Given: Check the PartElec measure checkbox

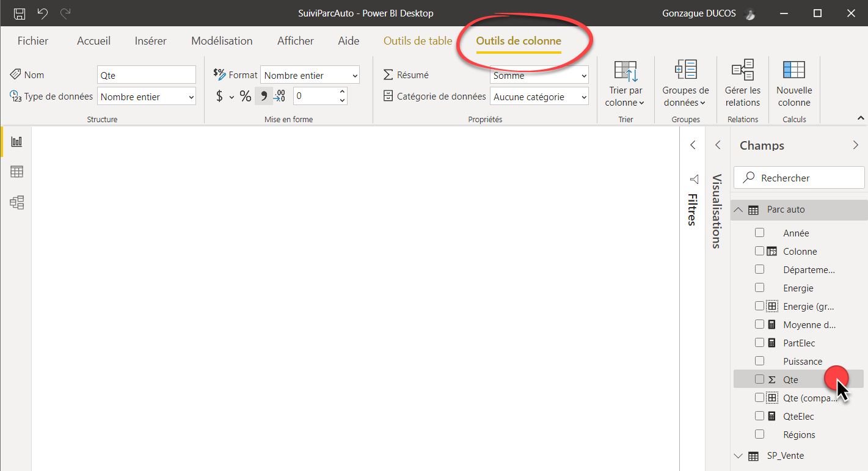Looking at the screenshot, I should click(x=759, y=343).
